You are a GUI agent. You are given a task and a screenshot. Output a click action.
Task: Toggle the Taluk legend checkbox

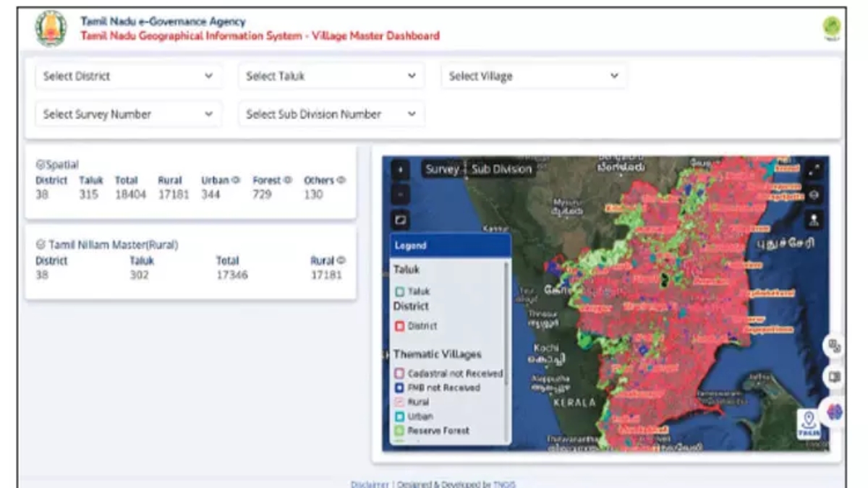click(399, 292)
